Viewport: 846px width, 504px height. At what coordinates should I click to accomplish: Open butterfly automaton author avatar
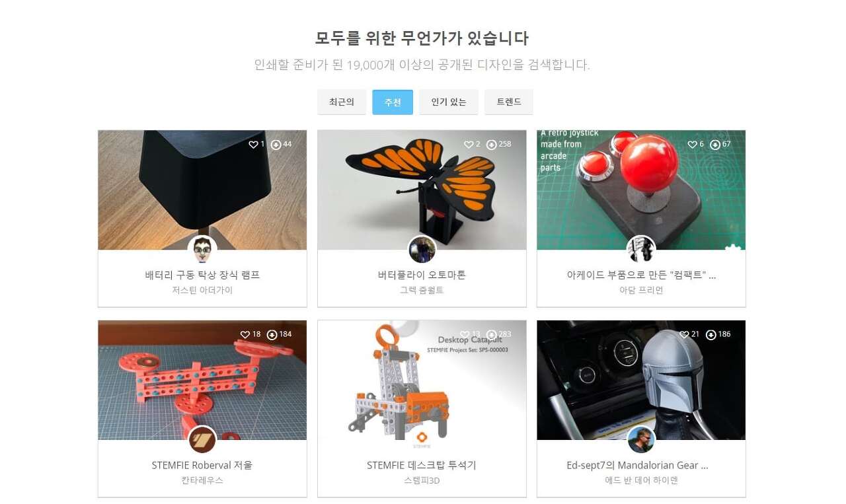pyautogui.click(x=422, y=250)
